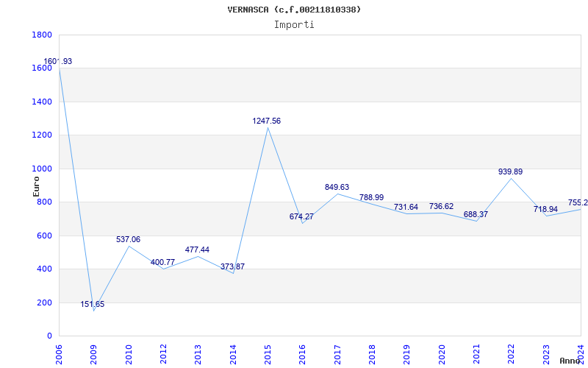Select the 788.99 data label

pos(372,197)
